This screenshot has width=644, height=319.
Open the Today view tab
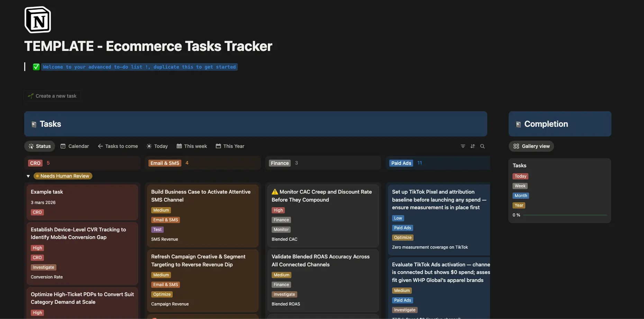[x=157, y=146]
